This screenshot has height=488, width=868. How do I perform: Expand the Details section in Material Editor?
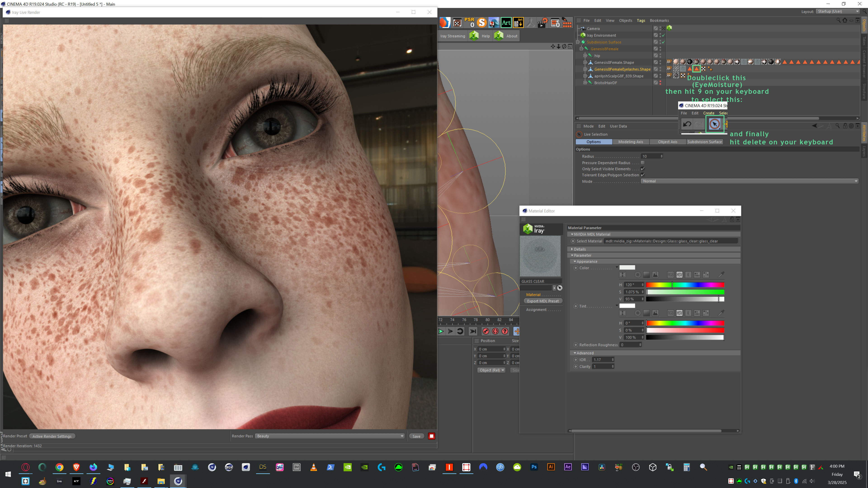click(580, 249)
